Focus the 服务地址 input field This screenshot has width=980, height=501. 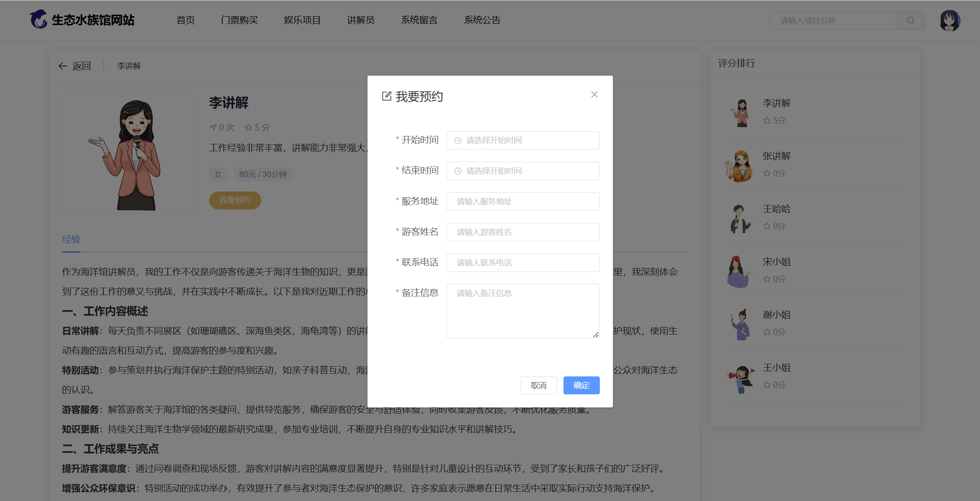pos(523,202)
